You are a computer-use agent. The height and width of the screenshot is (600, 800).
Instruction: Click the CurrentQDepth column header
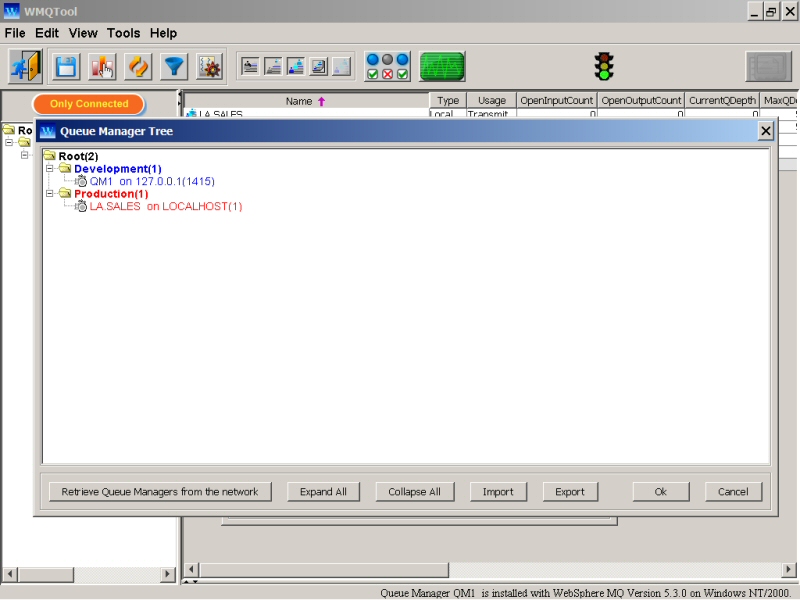pyautogui.click(x=722, y=101)
